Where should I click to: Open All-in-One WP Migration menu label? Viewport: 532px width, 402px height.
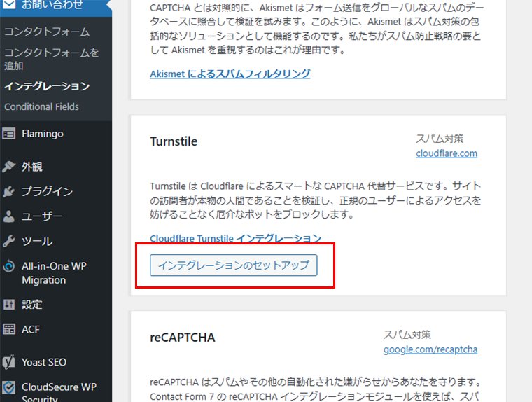pyautogui.click(x=55, y=273)
